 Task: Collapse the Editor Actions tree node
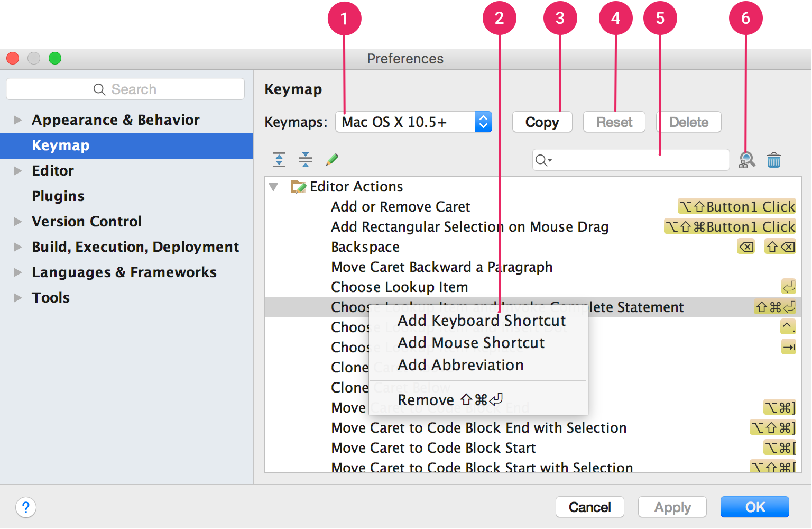coord(273,186)
